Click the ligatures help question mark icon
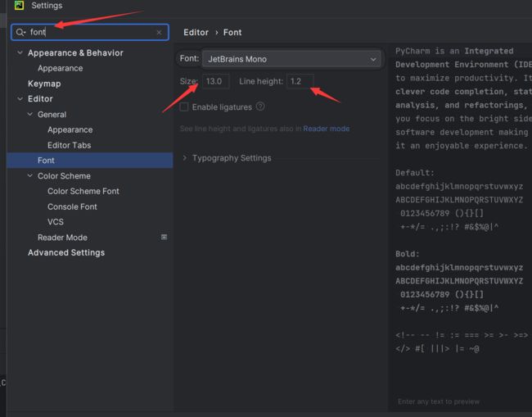The image size is (532, 417). [x=260, y=107]
